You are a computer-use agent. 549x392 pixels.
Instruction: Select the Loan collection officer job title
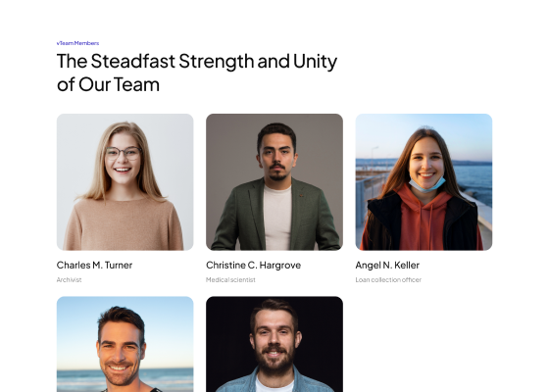[388, 279]
